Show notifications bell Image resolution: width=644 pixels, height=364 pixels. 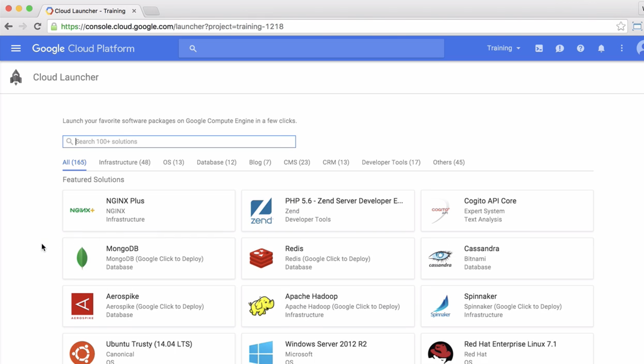[x=601, y=48]
